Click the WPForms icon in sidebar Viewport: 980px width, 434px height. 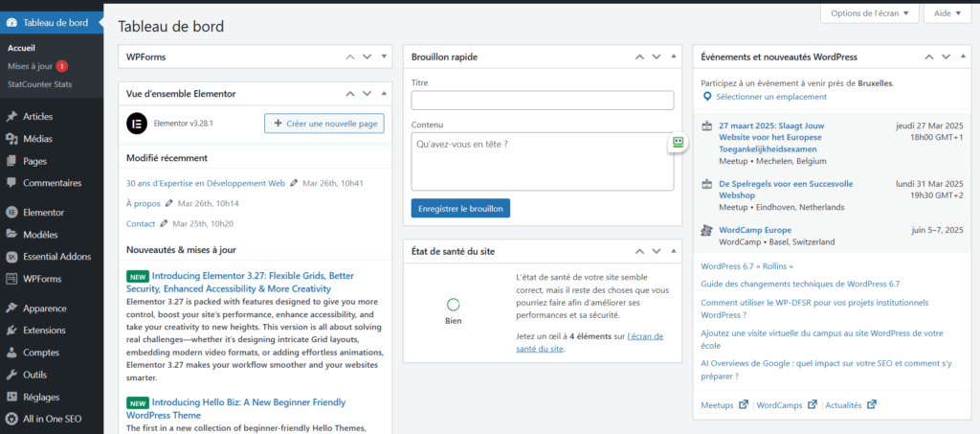tap(11, 279)
